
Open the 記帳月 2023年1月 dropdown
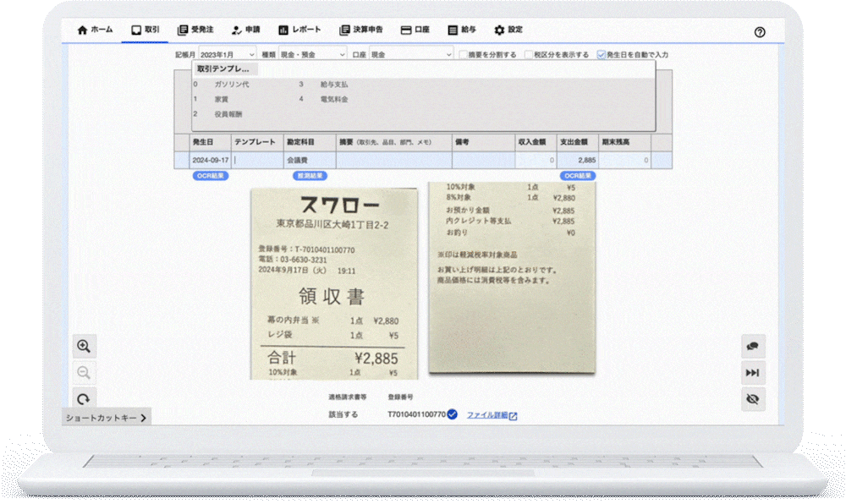pos(227,55)
